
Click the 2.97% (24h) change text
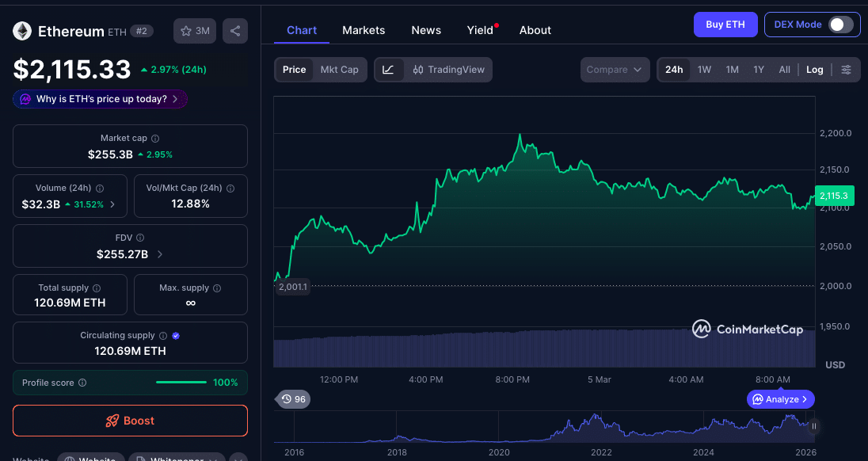(178, 70)
